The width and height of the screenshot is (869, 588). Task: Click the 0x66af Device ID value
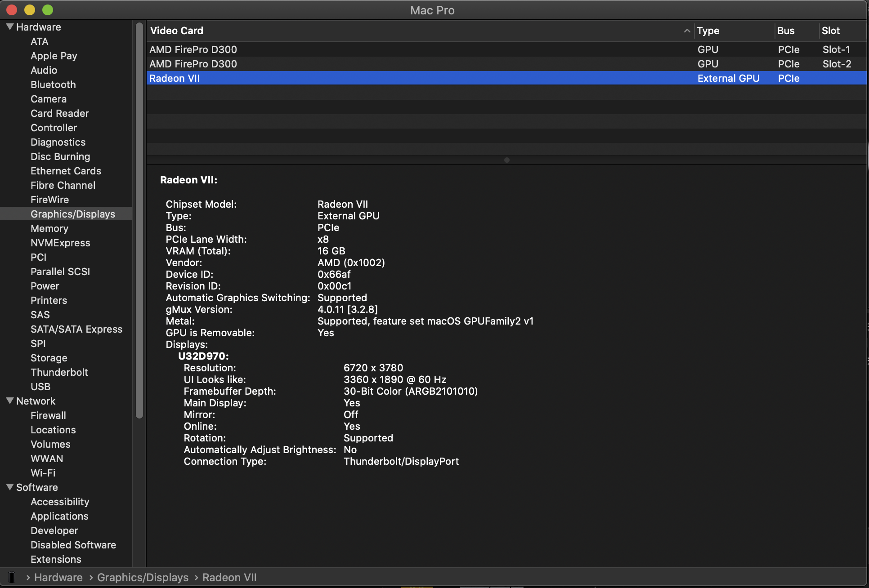click(x=334, y=274)
